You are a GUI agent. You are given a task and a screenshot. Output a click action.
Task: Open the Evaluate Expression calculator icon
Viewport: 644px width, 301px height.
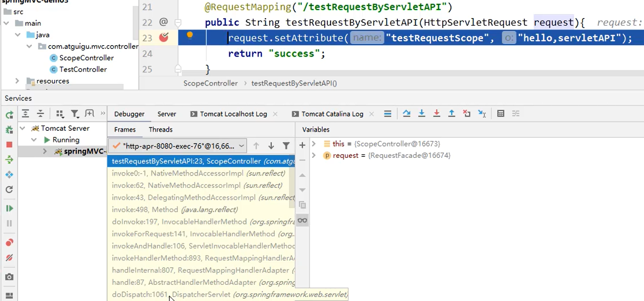[x=500, y=114]
